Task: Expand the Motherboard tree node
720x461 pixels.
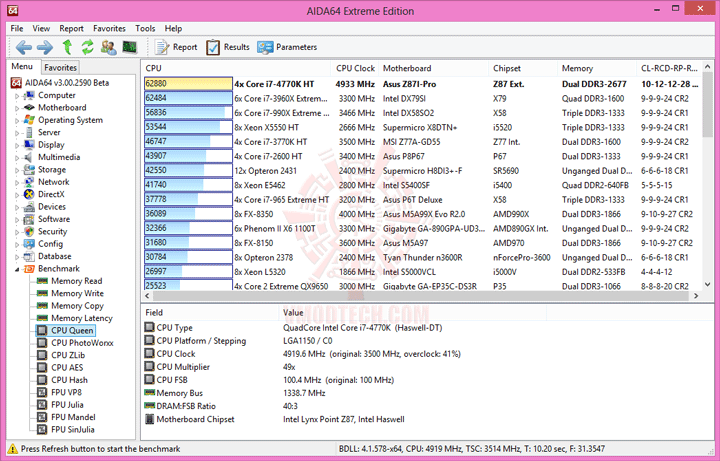Action: 17,108
